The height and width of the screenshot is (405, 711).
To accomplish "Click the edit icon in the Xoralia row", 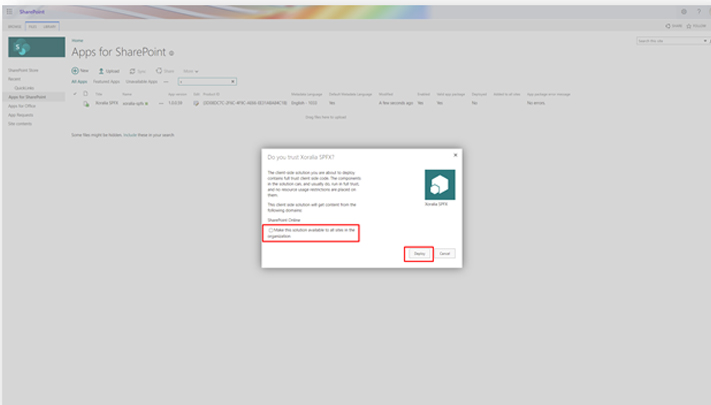I will pos(196,103).
